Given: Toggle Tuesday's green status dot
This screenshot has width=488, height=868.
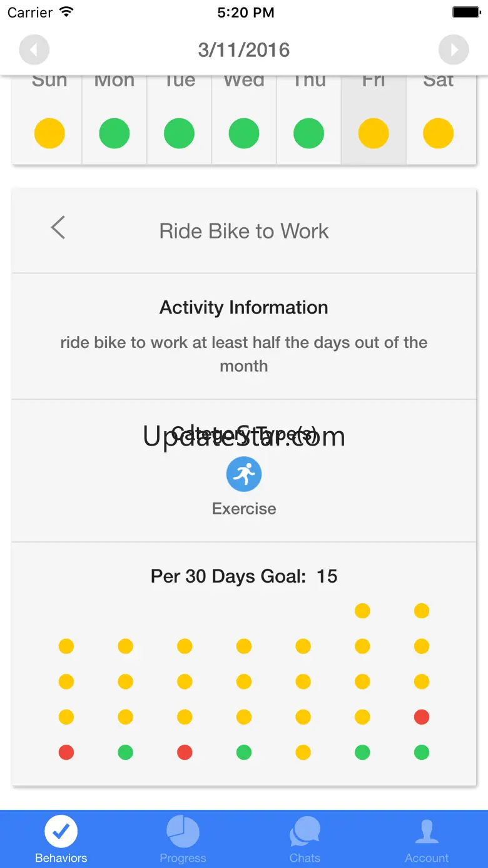Looking at the screenshot, I should point(179,133).
